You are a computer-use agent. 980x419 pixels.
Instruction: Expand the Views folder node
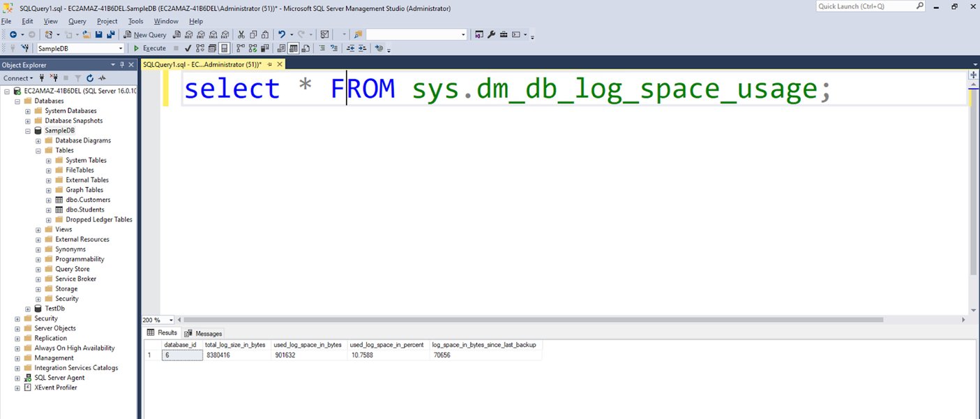coord(38,230)
